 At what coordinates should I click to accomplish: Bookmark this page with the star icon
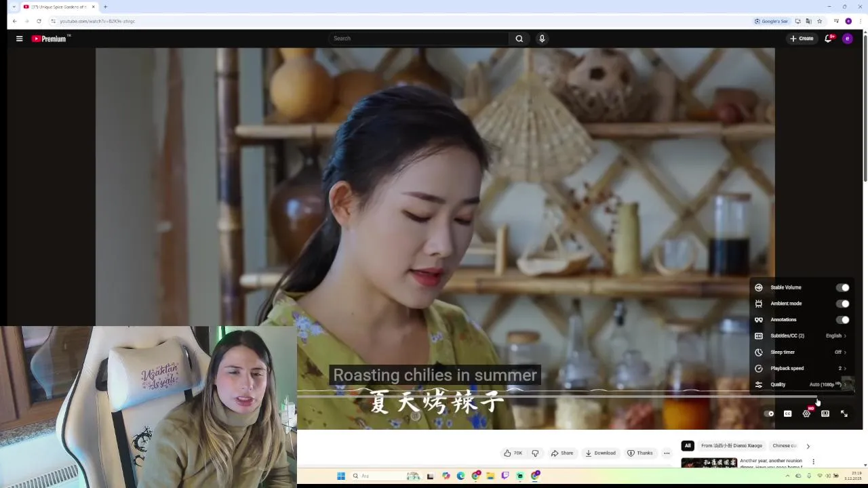[819, 21]
